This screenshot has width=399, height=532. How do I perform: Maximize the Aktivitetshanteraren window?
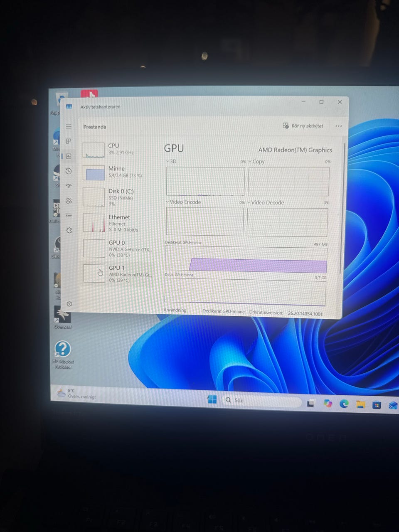coord(321,102)
